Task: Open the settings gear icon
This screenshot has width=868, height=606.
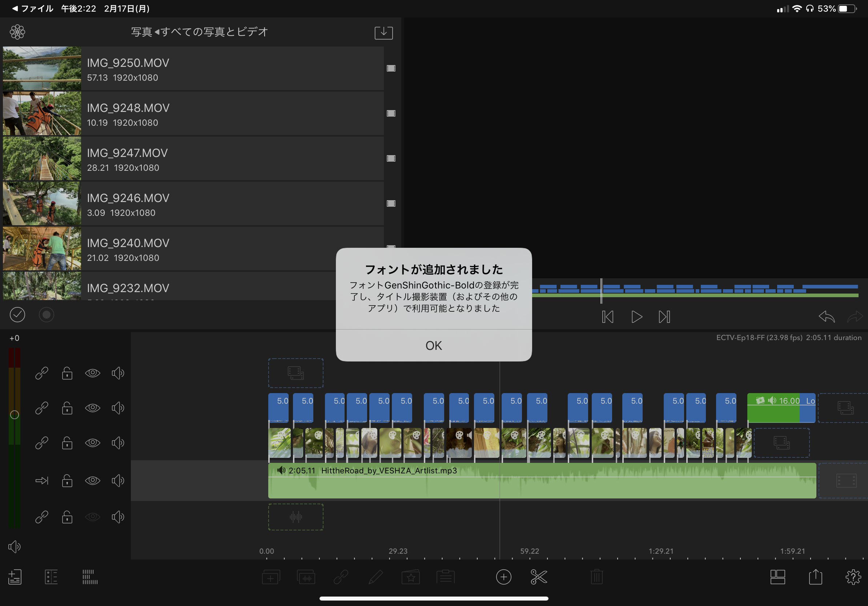Action: point(852,577)
